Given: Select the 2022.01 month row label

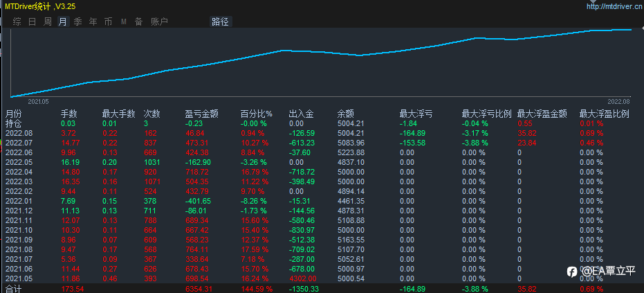Looking at the screenshot, I should 19,202.
